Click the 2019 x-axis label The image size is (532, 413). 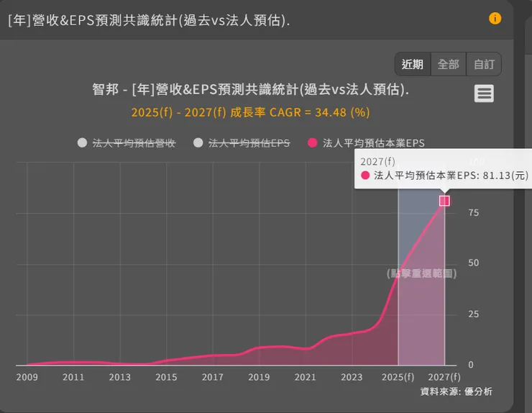click(x=259, y=377)
